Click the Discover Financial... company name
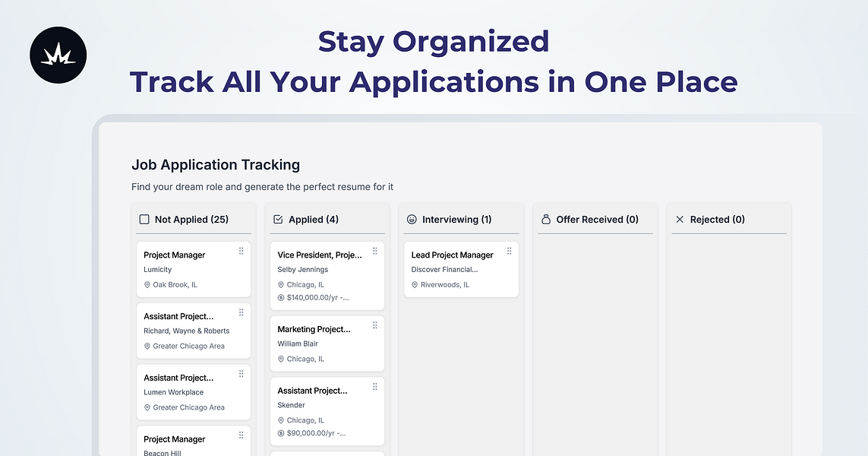 (x=444, y=270)
